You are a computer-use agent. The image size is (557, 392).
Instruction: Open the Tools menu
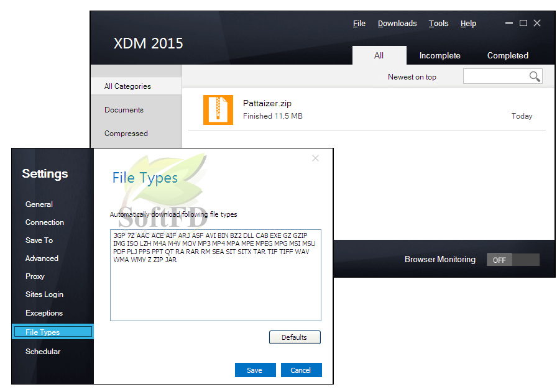point(439,24)
